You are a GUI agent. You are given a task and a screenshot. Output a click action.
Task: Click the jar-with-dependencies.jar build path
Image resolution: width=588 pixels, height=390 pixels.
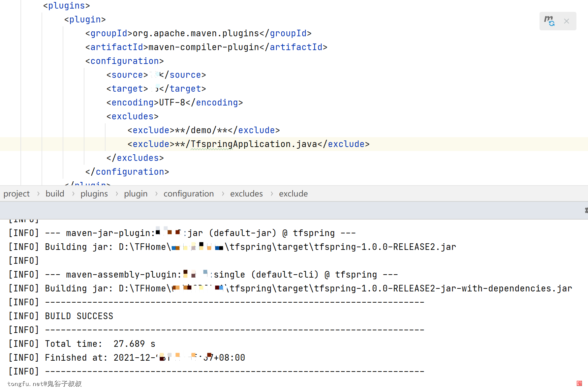pos(346,288)
